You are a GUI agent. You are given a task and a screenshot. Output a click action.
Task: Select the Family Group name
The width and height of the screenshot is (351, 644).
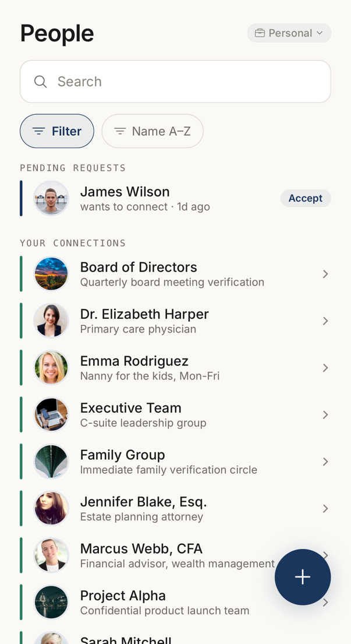(123, 455)
